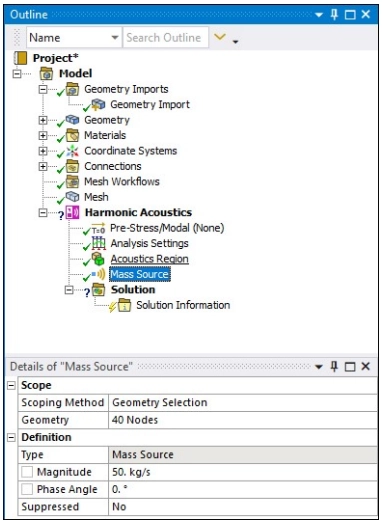Viewport: 382px width, 526px height.
Task: Collapse the Harmonic Acoustics node
Action: pyautogui.click(x=43, y=213)
